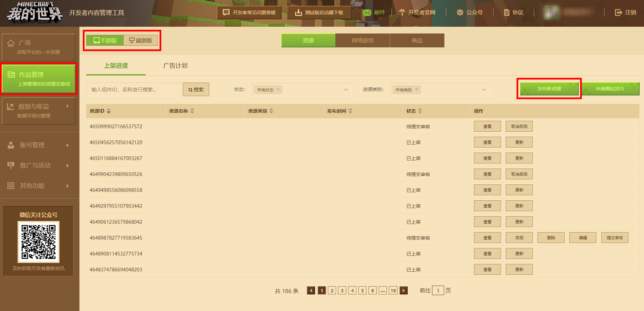Open 广场 in sidebar
The width and height of the screenshot is (644, 311).
click(x=39, y=47)
